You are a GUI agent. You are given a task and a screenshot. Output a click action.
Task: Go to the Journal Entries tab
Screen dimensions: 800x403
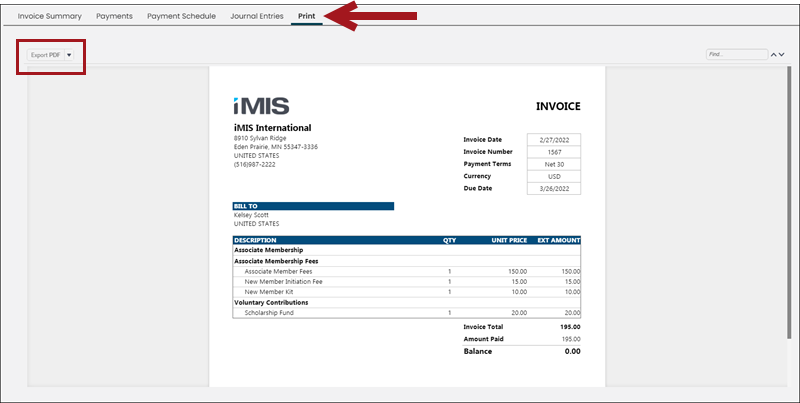tap(257, 16)
